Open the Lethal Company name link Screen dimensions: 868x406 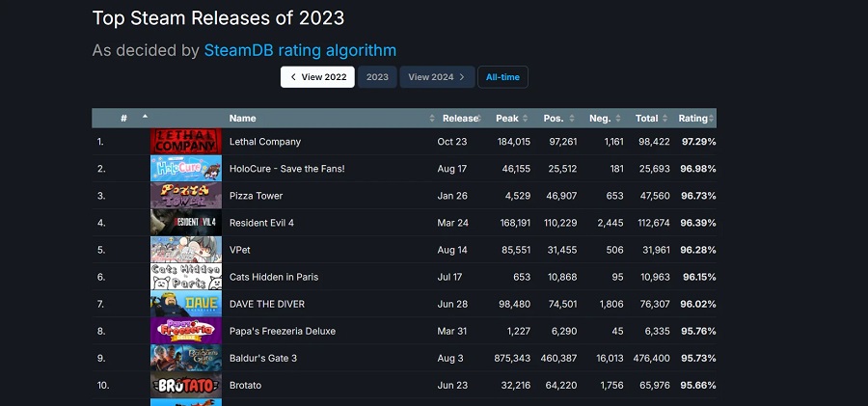265,142
